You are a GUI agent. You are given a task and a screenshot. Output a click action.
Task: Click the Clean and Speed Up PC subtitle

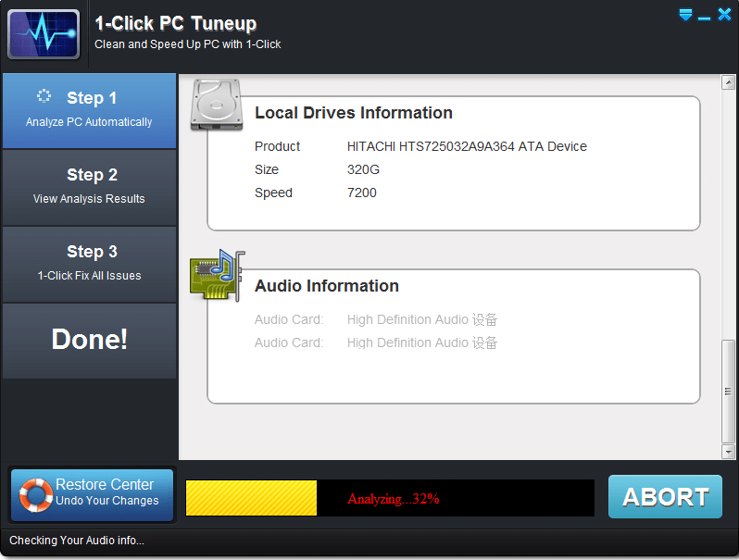[x=188, y=44]
